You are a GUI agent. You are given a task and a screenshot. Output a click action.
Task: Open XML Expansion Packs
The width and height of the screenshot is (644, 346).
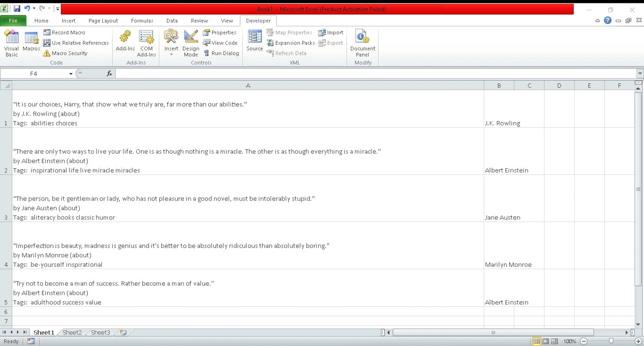tap(291, 43)
